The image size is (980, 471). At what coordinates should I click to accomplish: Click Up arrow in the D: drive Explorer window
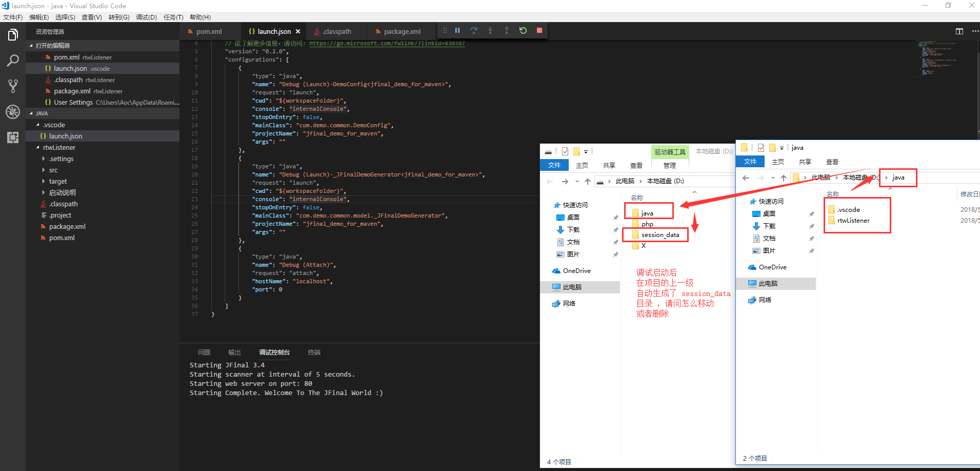click(x=588, y=181)
